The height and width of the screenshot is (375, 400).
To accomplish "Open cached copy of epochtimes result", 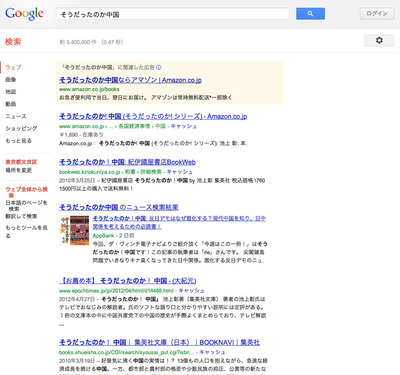I will coord(191,291).
